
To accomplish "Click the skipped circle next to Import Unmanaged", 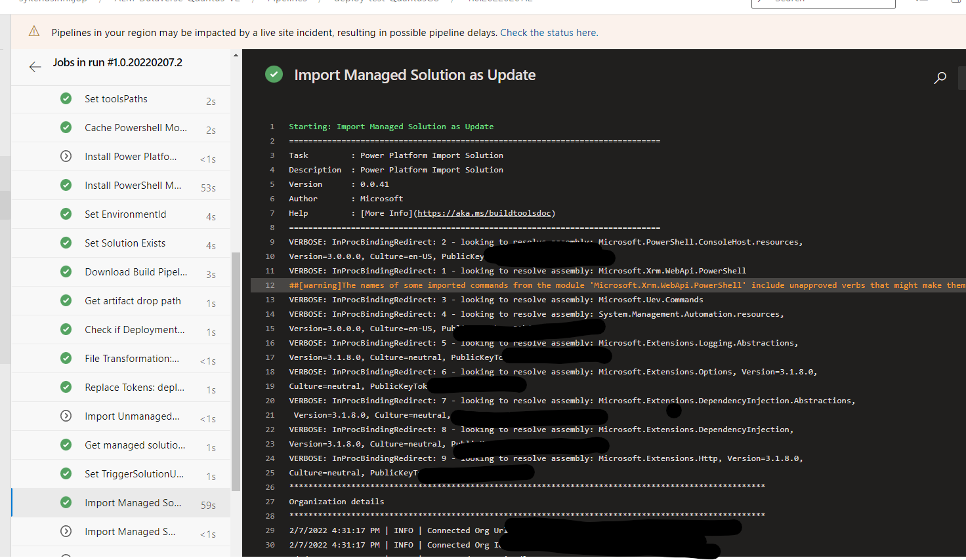I will click(x=66, y=416).
